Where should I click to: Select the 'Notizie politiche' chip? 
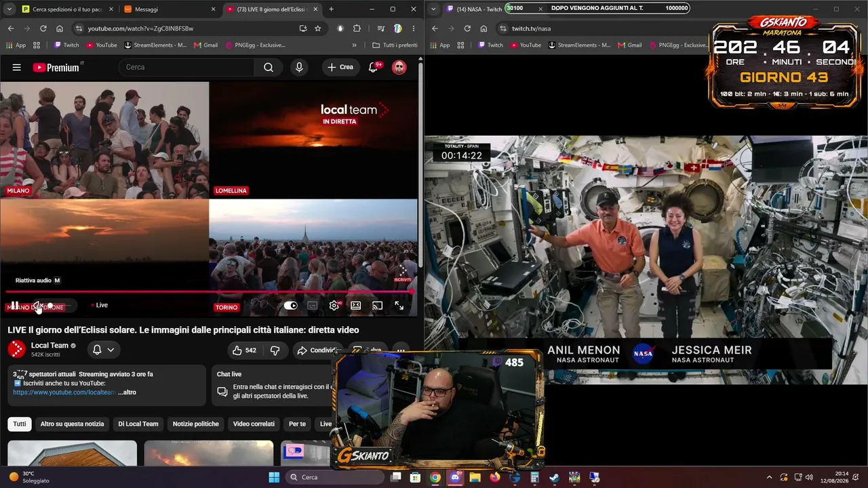[x=196, y=424]
